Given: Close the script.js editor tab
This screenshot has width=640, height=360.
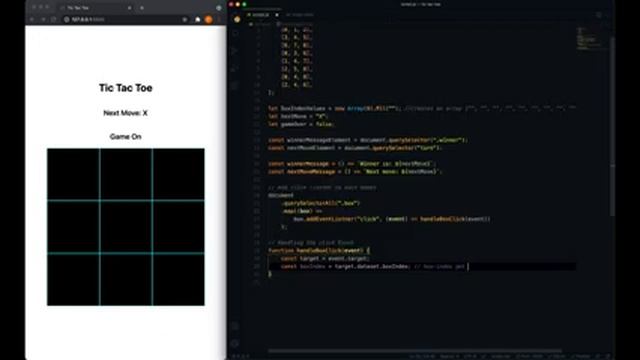Looking at the screenshot, I should point(277,15).
